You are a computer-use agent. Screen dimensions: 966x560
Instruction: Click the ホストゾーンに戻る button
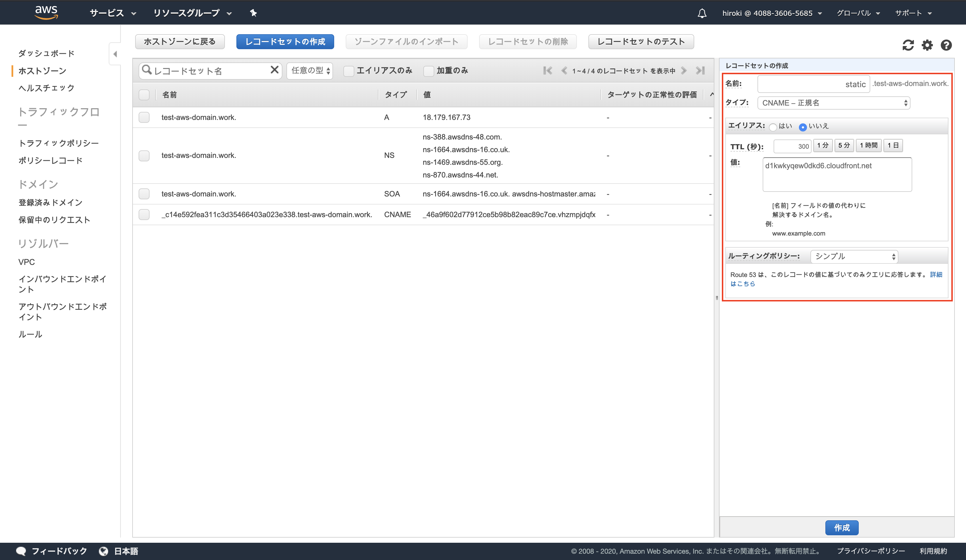[x=180, y=41]
